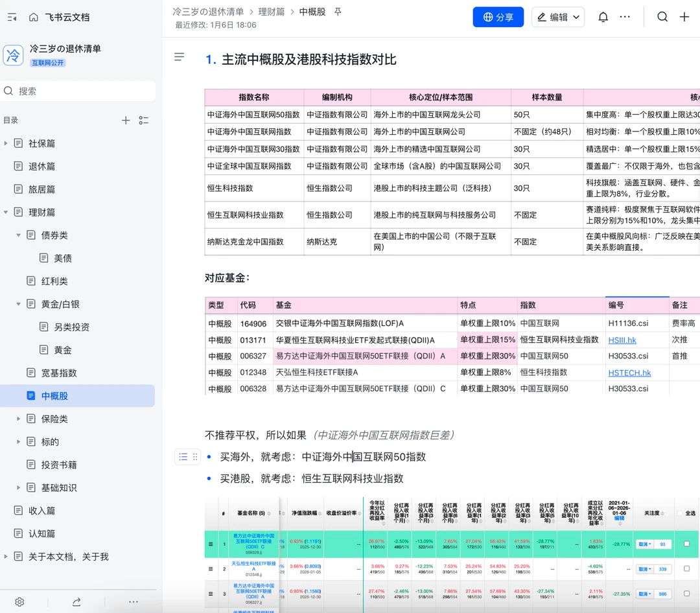Open notifications bell
The height and width of the screenshot is (613, 700).
click(x=603, y=17)
